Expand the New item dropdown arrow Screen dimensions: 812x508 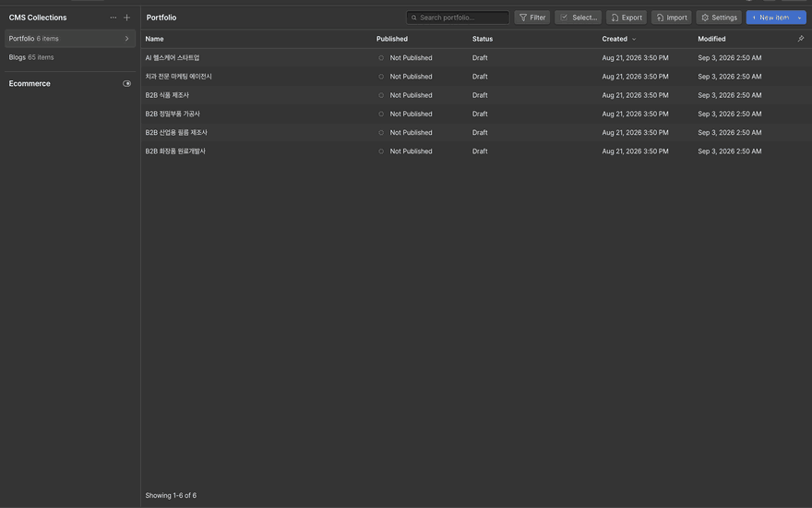pyautogui.click(x=800, y=18)
